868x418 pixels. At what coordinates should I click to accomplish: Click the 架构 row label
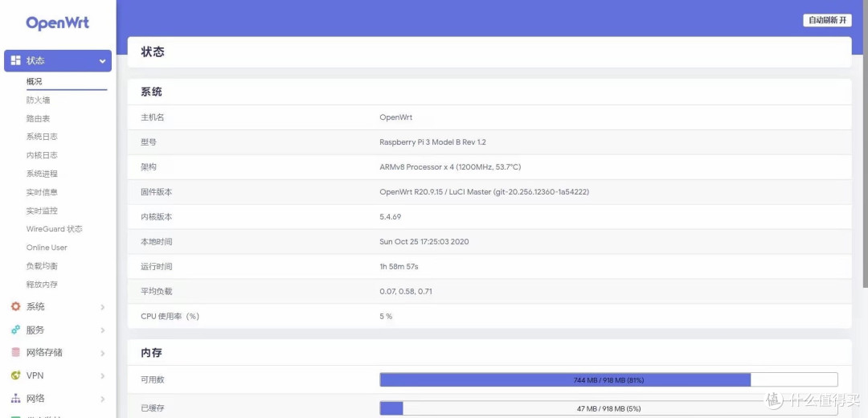(149, 167)
